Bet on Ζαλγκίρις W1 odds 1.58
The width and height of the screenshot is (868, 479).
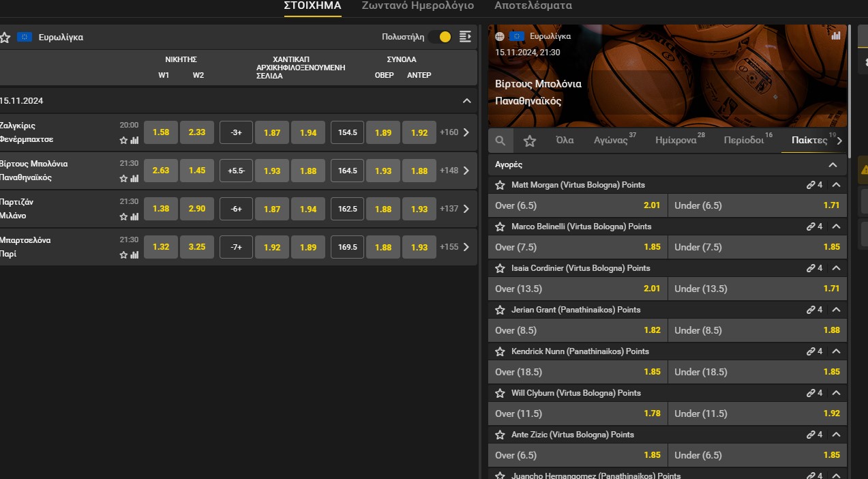pos(161,132)
